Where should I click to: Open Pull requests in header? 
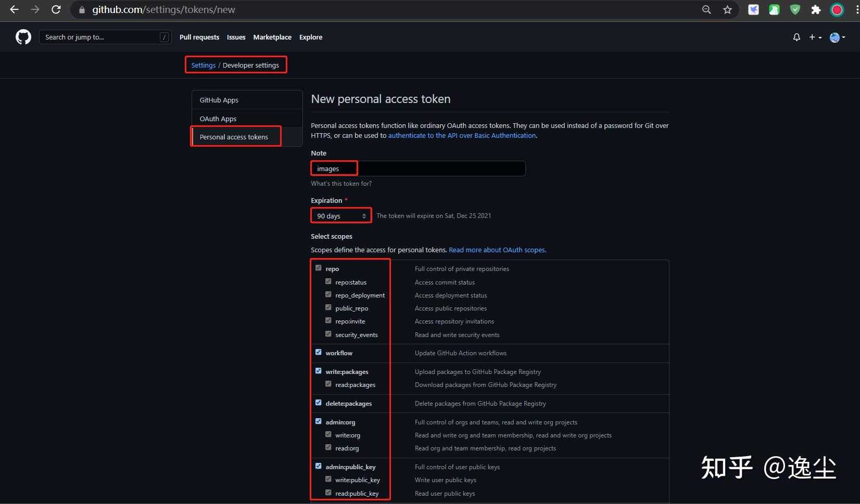199,37
